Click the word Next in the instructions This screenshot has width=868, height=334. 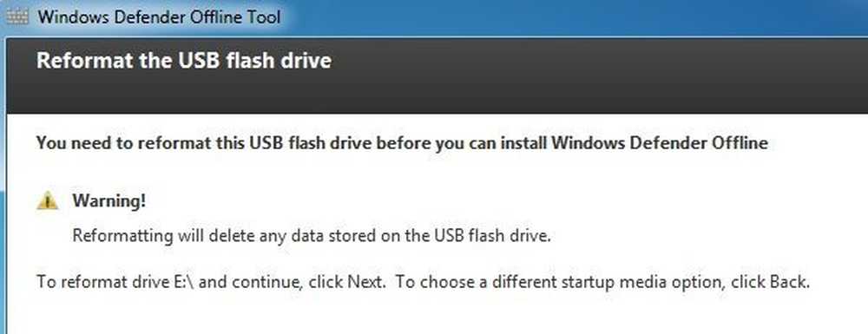click(365, 282)
